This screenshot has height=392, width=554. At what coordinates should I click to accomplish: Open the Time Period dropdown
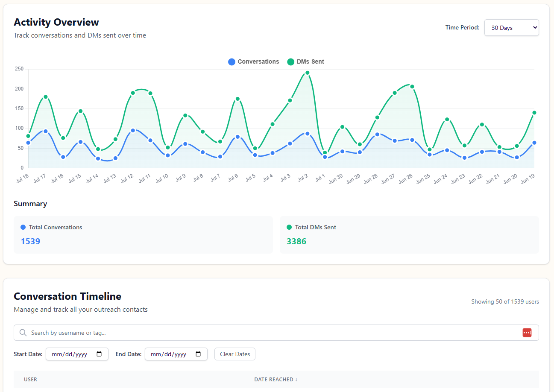[511, 27]
